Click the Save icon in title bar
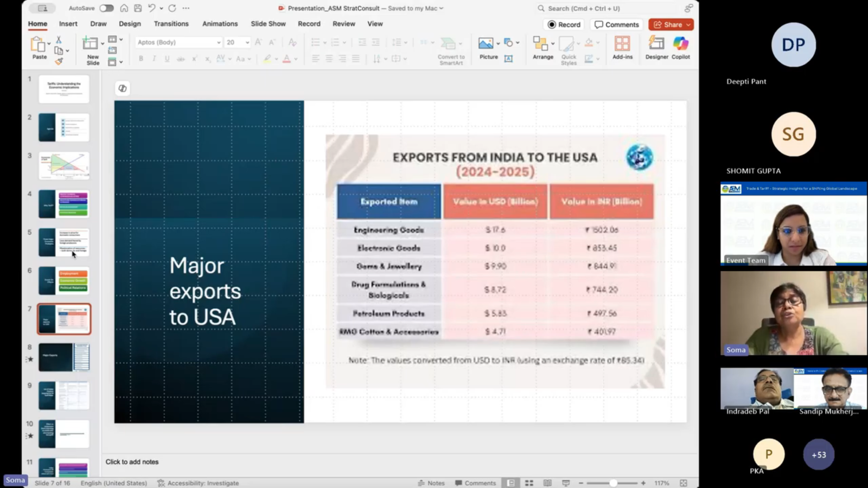Screen dimensions: 868x488 point(138,8)
